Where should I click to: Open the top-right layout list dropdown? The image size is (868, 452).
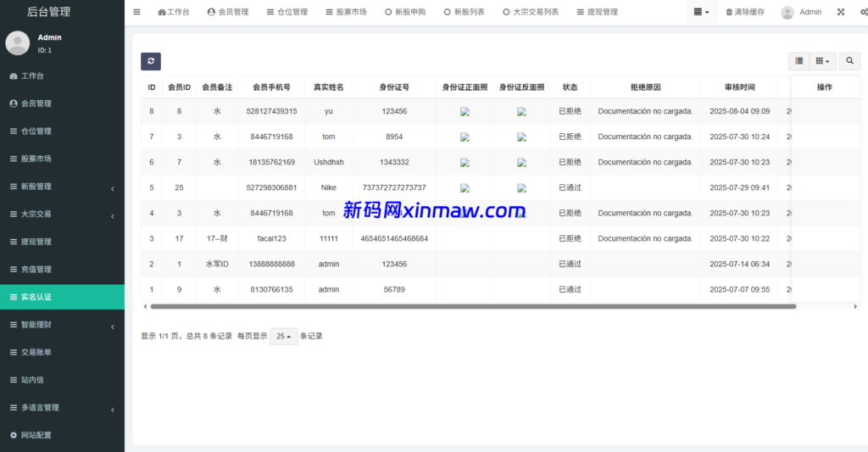click(x=701, y=12)
